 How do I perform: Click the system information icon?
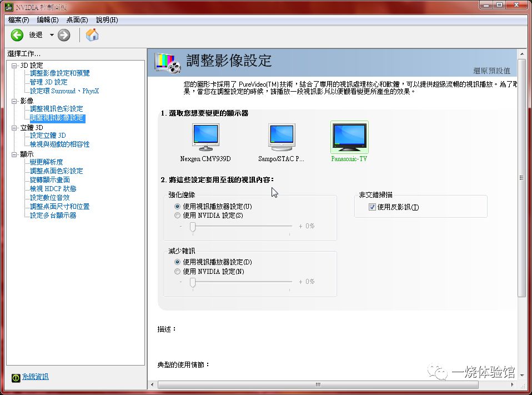[16, 377]
